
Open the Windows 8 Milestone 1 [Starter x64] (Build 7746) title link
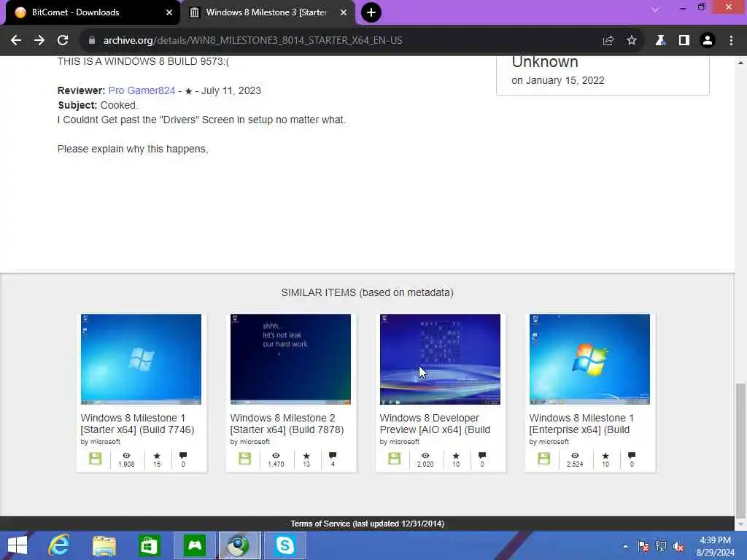(x=138, y=424)
